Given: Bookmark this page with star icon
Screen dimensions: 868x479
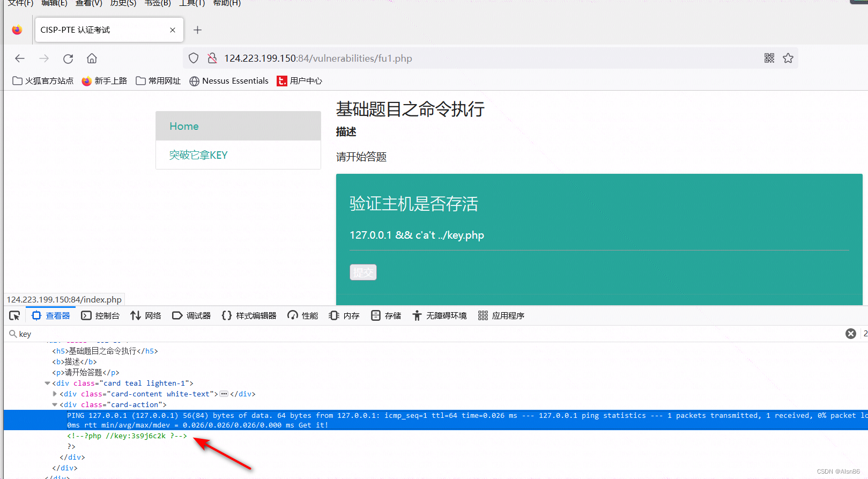Looking at the screenshot, I should click(x=788, y=58).
